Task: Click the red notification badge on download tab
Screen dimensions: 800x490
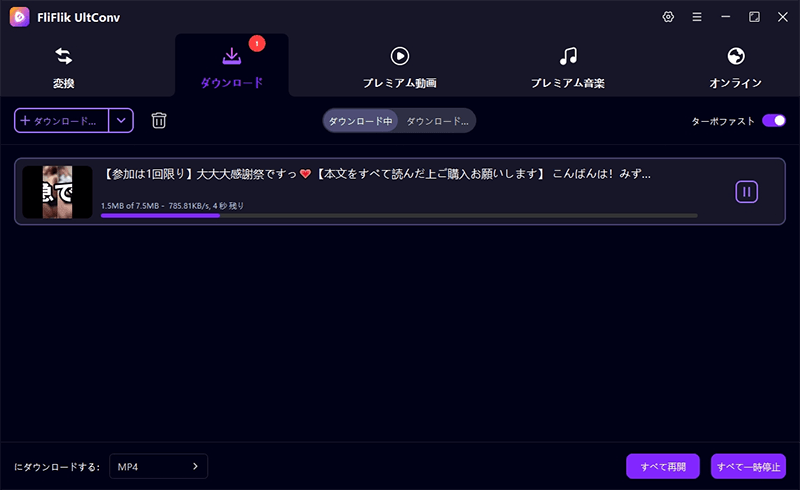Action: click(x=256, y=43)
